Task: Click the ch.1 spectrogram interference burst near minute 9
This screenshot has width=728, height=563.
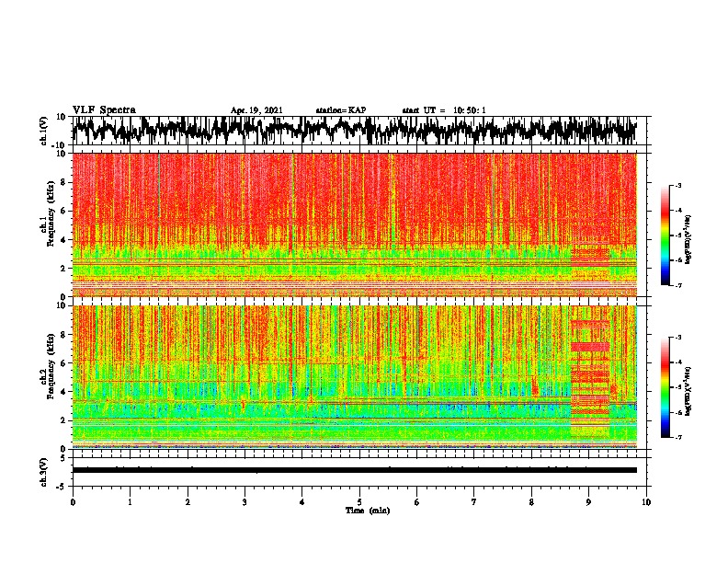Action: (589, 270)
